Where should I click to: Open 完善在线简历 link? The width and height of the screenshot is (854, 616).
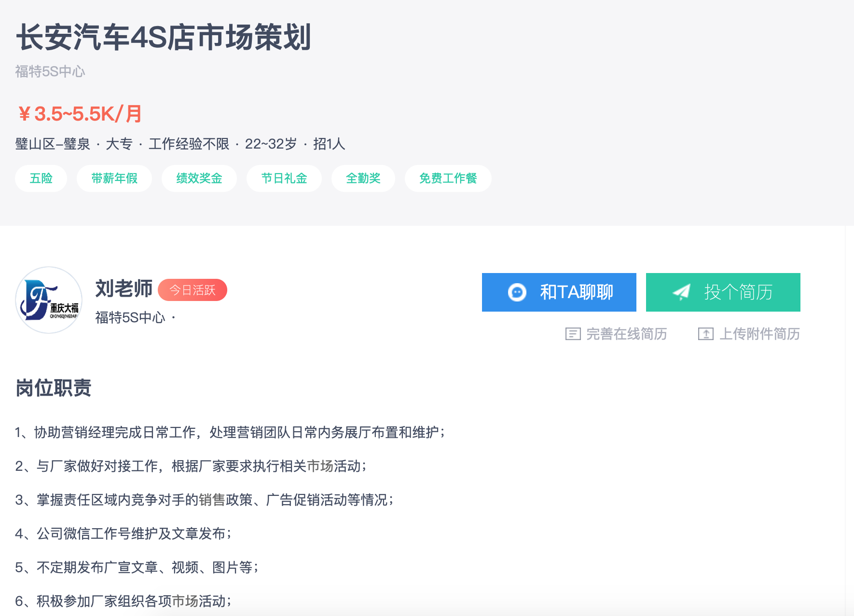click(x=616, y=334)
